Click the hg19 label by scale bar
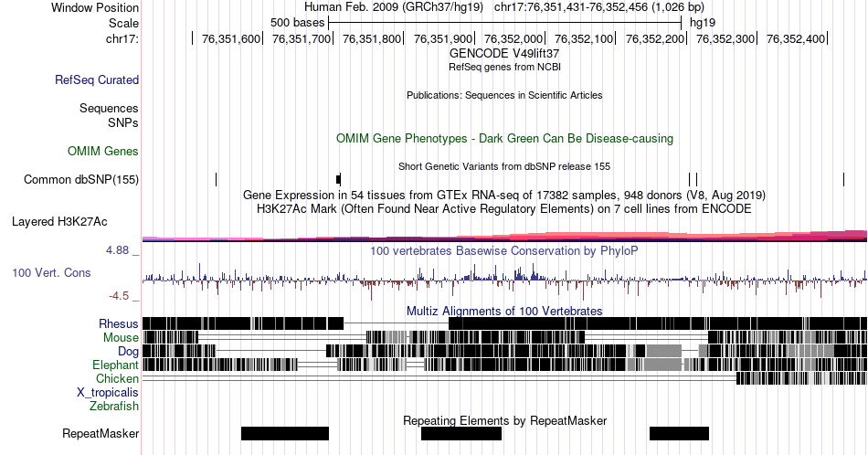Viewport: 868px width, 455px height. (x=703, y=23)
